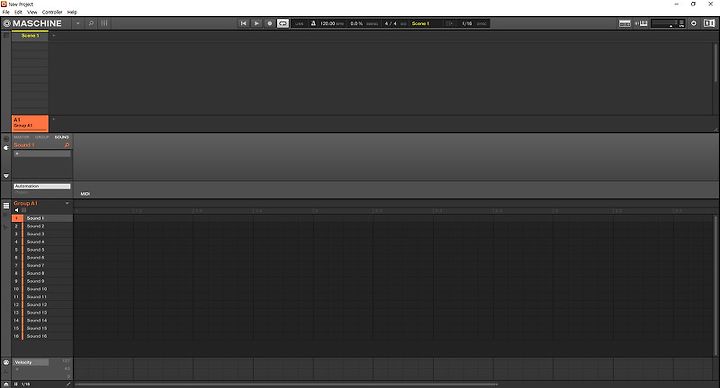Open the audio engine power icon
This screenshot has width=720, height=388.
[x=693, y=23]
